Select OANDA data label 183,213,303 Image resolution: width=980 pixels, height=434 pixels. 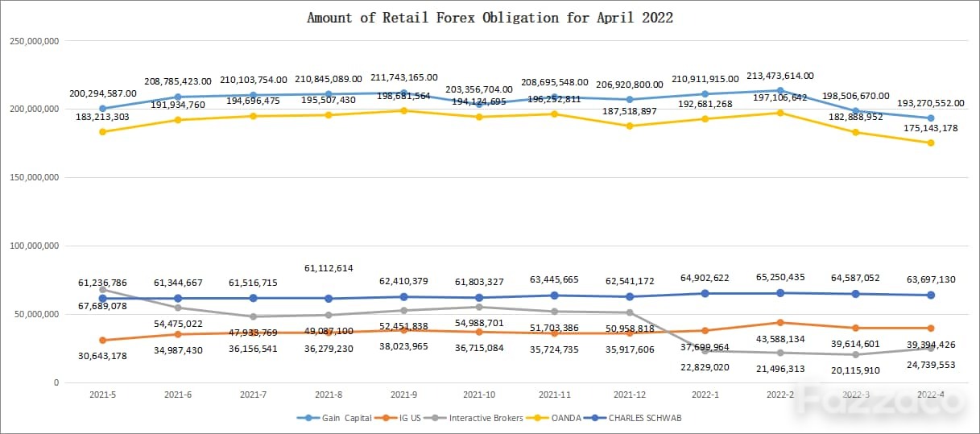click(x=103, y=117)
